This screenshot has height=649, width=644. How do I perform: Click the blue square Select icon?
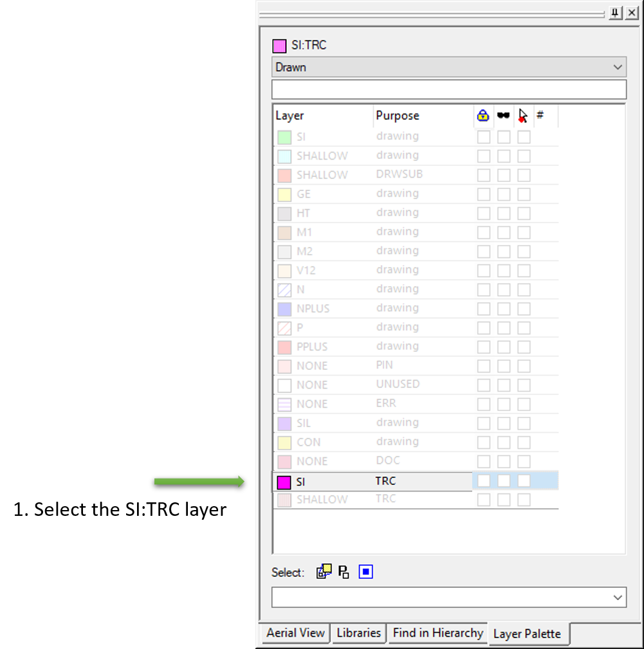[x=366, y=572]
